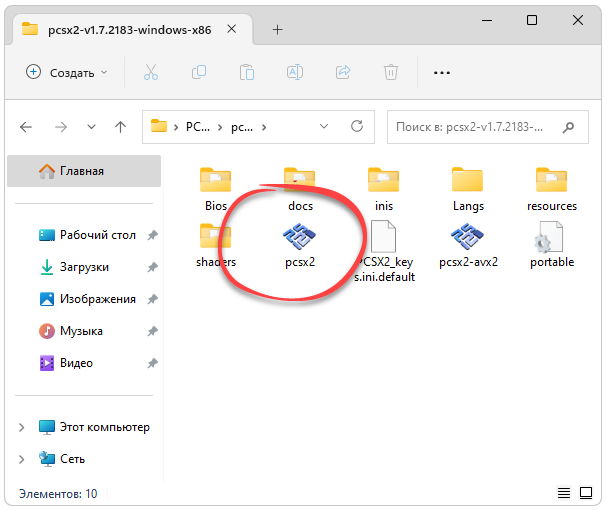Open the Bios folder
Screen dimensions: 607x510
click(216, 189)
